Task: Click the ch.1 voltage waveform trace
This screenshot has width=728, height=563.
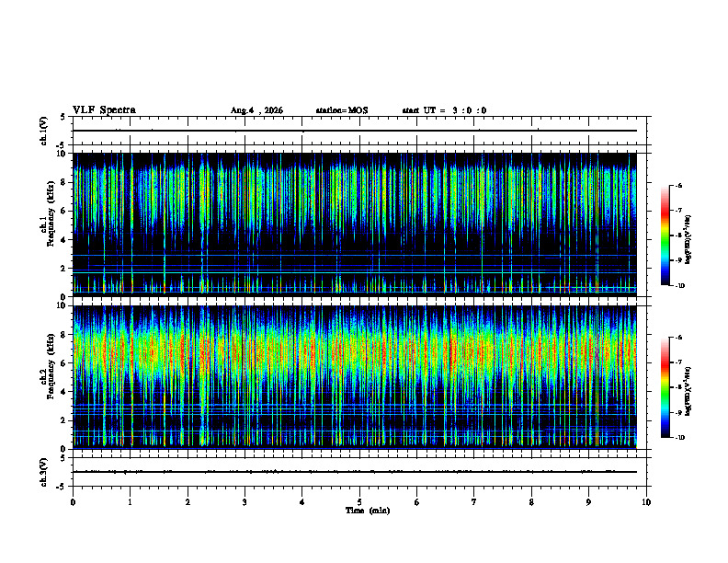Action: (x=355, y=131)
